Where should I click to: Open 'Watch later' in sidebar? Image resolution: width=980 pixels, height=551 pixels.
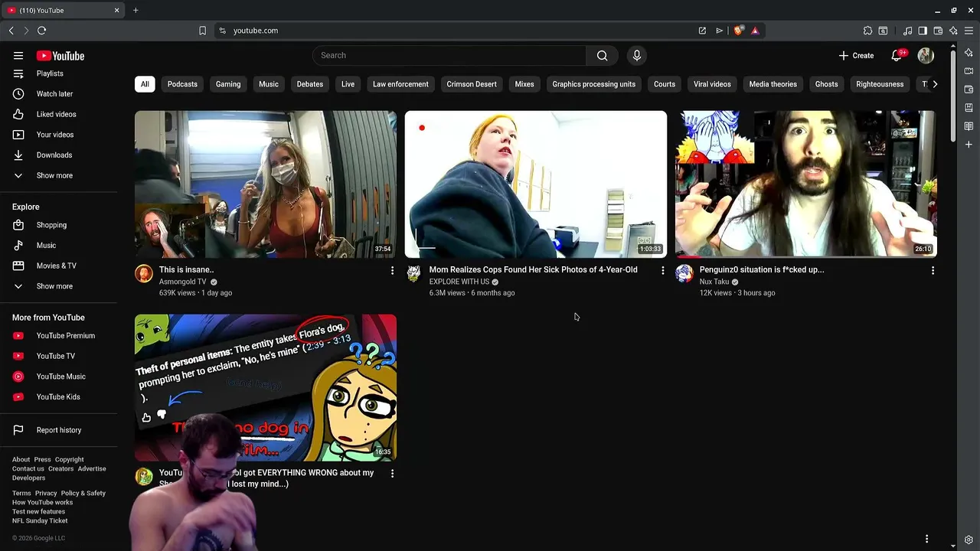coord(58,93)
